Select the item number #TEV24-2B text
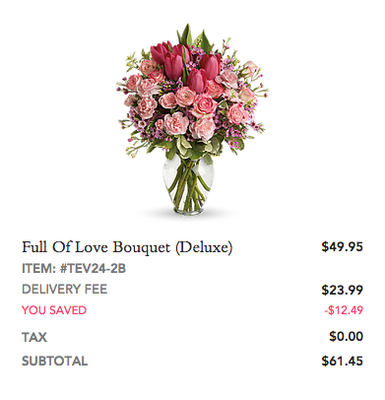Viewport: 385px width, 400px height. (x=93, y=269)
